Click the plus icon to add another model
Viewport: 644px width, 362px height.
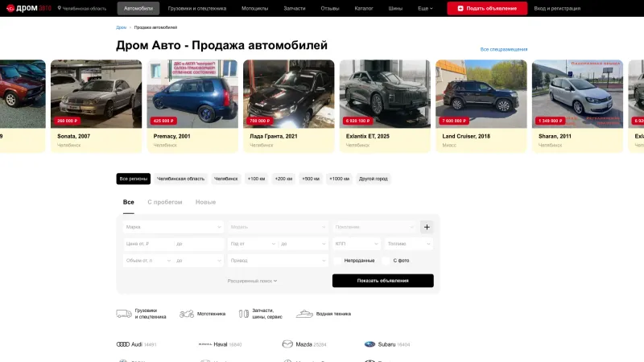pyautogui.click(x=427, y=227)
